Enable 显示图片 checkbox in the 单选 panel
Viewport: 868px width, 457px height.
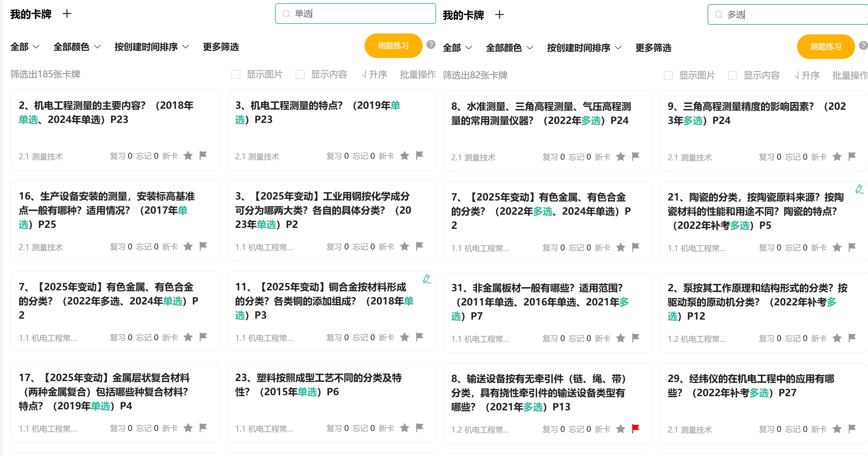pos(235,74)
